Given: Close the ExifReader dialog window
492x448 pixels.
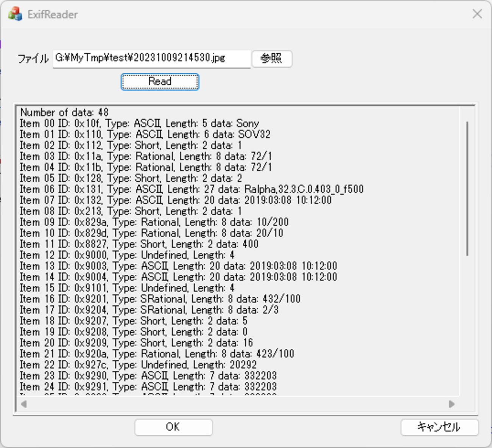Looking at the screenshot, I should (x=477, y=14).
